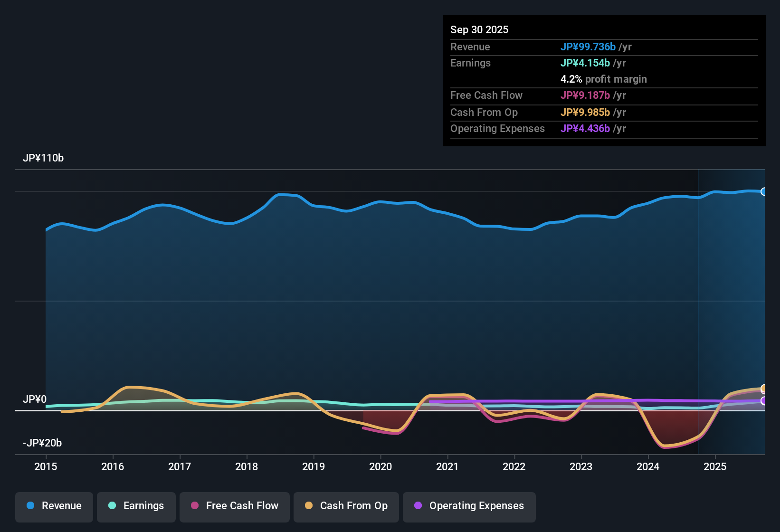Click the JP¥99.736b revenue value
Screen dimensions: 780x532
point(588,47)
